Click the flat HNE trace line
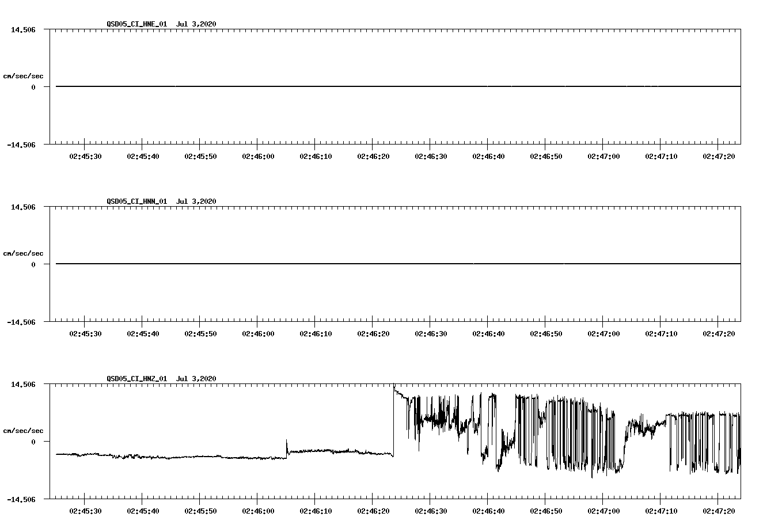 [398, 86]
